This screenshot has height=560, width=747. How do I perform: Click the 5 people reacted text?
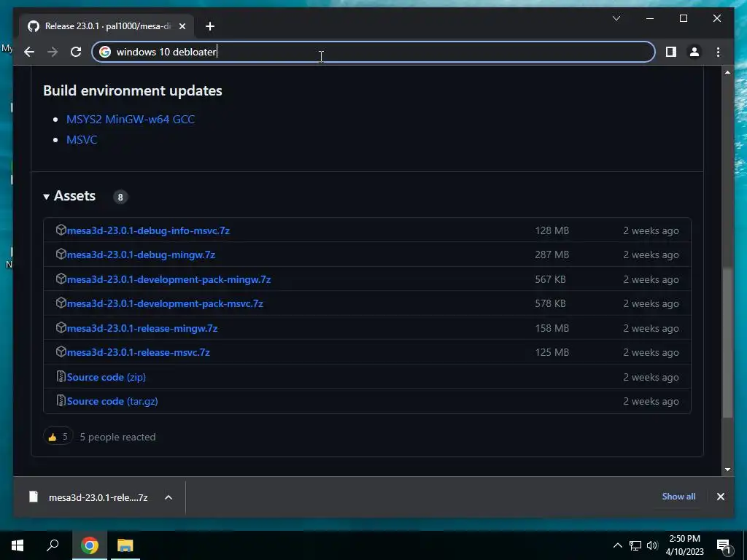[117, 437]
